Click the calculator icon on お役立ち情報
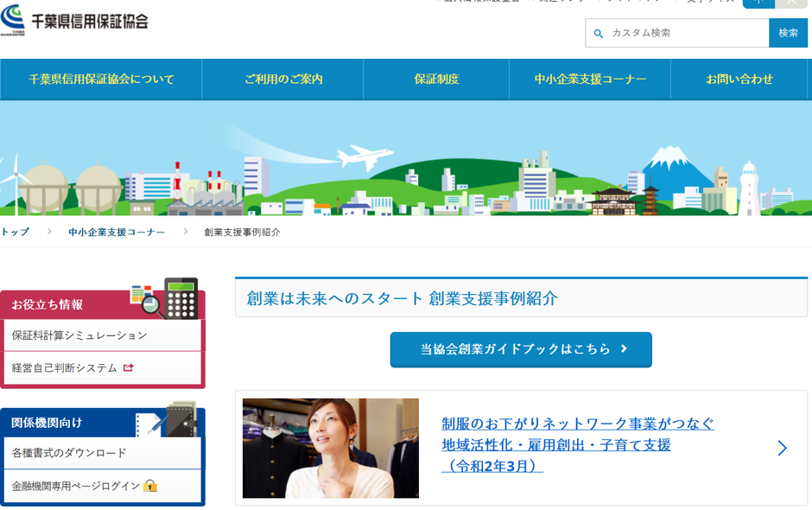Screen dimensions: 812x510 coord(181,298)
